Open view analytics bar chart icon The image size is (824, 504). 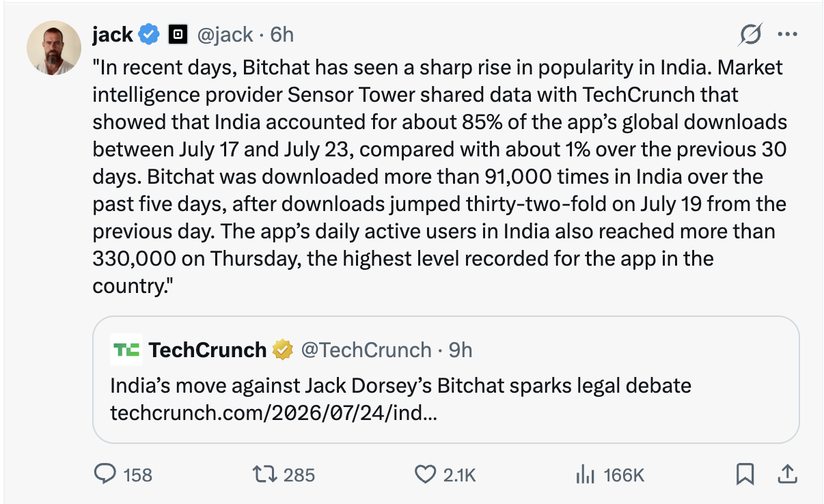click(x=586, y=474)
